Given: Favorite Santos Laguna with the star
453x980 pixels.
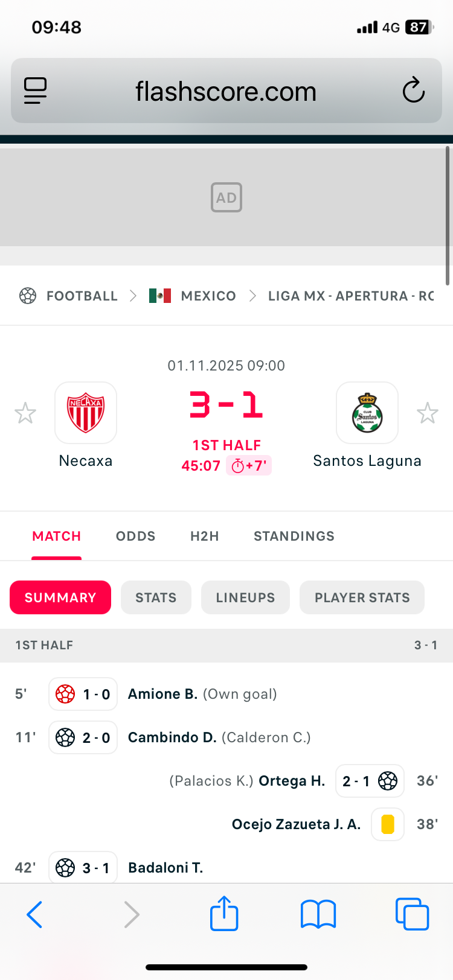Looking at the screenshot, I should (428, 413).
